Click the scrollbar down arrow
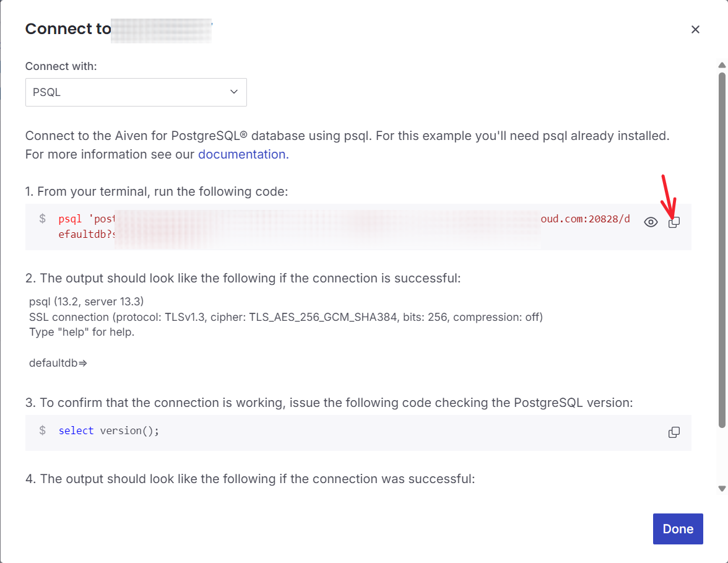This screenshot has height=563, width=728. pyautogui.click(x=722, y=488)
